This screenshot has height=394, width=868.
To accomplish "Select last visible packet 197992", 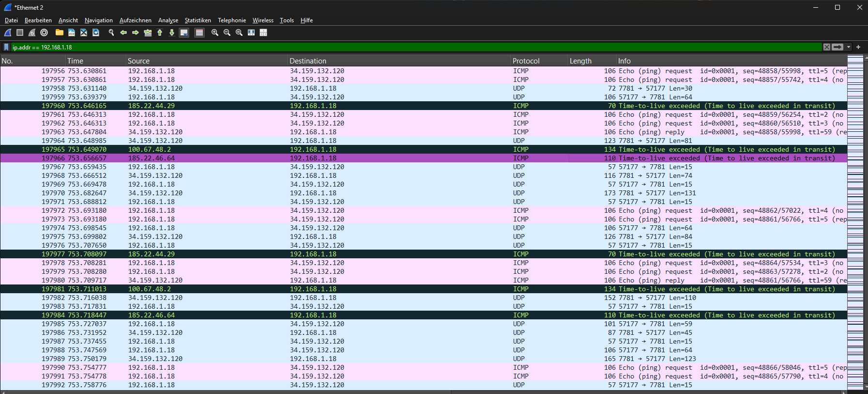I will [424, 385].
